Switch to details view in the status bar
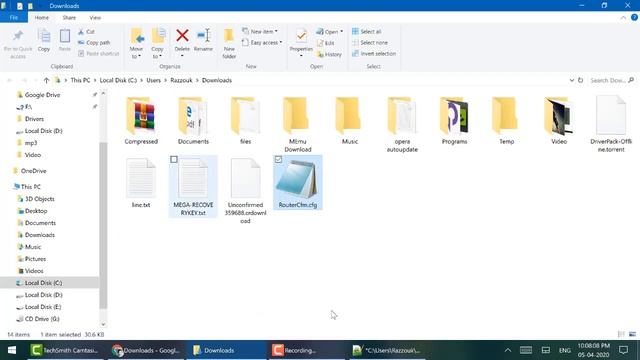The width and height of the screenshot is (640, 360). (x=621, y=334)
